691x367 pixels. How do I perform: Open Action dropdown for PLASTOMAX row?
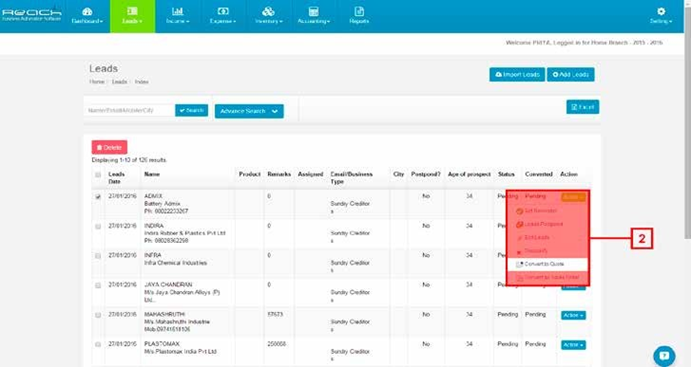click(573, 345)
